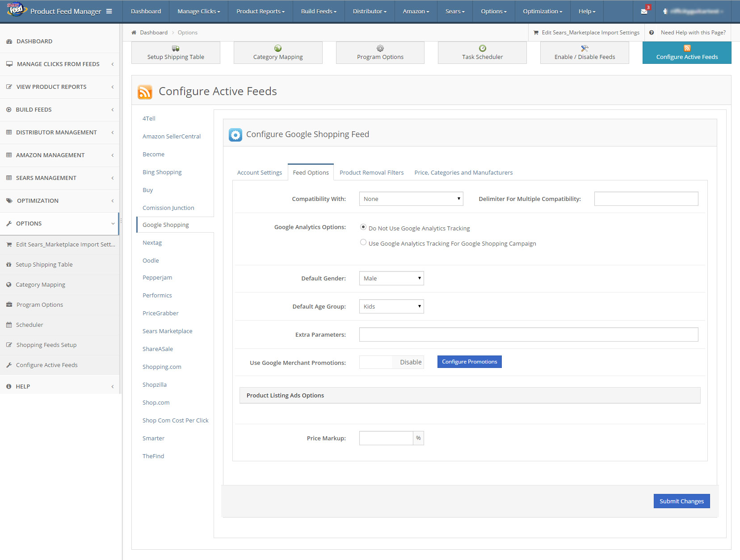
Task: Click Delimiter For Multiple Compatibility field
Action: (x=646, y=199)
